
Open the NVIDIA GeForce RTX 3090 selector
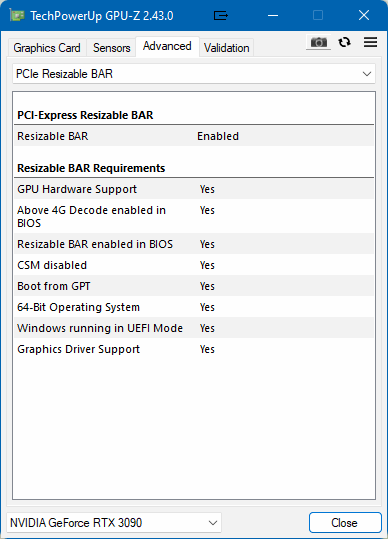coord(114,523)
